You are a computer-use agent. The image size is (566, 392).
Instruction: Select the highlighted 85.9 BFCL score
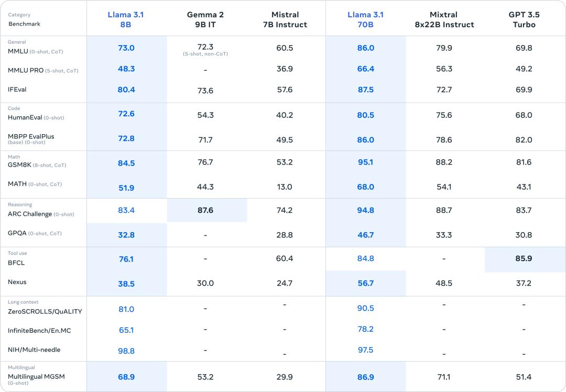[524, 258]
